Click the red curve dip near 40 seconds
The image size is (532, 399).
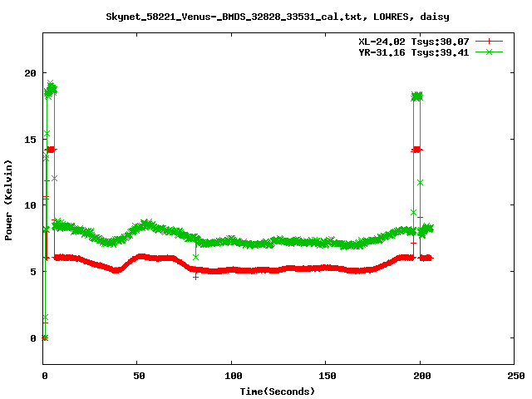pyautogui.click(x=116, y=270)
